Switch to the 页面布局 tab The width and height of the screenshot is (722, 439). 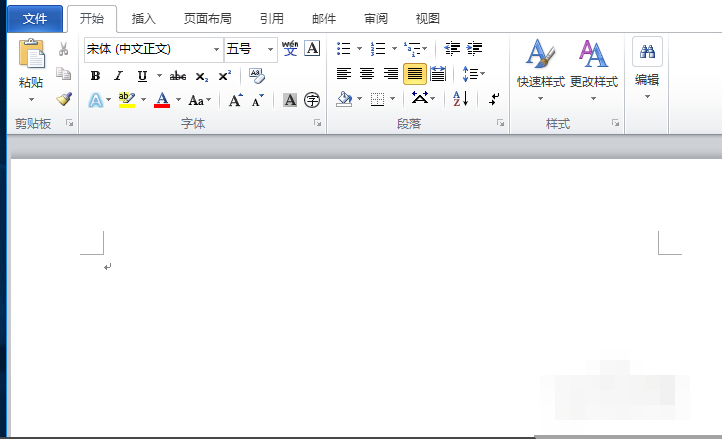207,19
